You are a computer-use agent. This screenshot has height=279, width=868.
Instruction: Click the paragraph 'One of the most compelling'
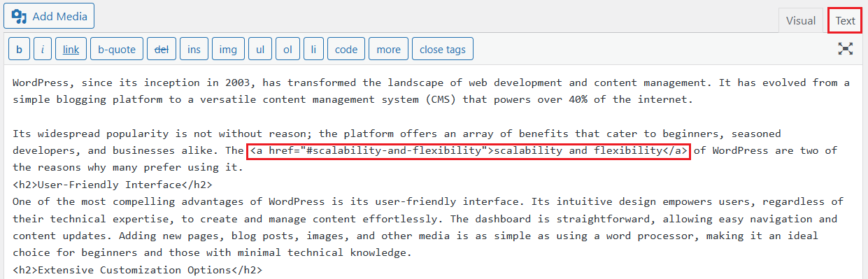click(x=428, y=227)
